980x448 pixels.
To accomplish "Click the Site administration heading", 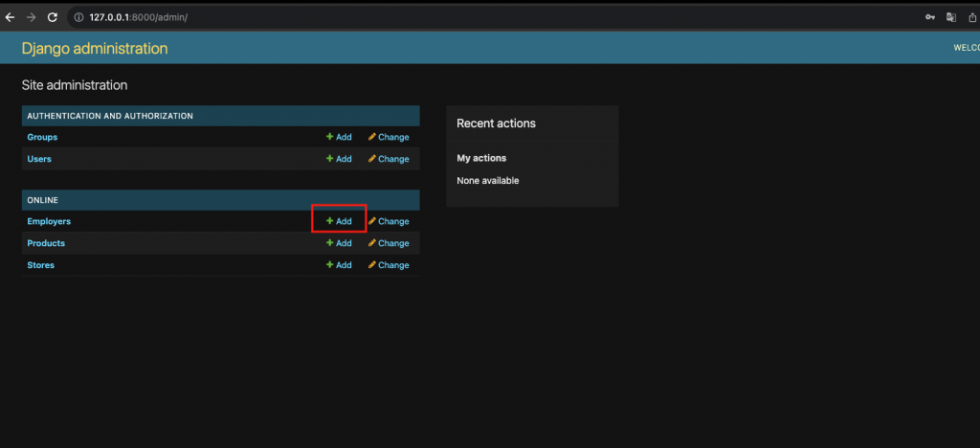I will click(75, 85).
